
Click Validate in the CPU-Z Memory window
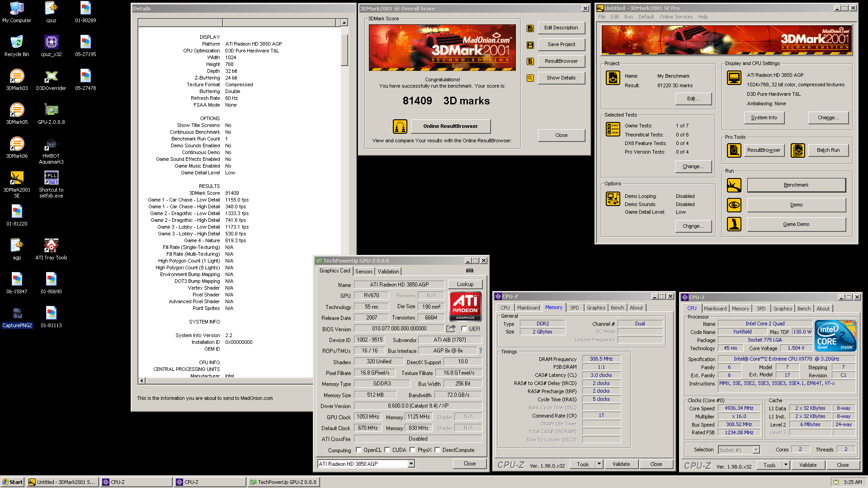pyautogui.click(x=621, y=464)
